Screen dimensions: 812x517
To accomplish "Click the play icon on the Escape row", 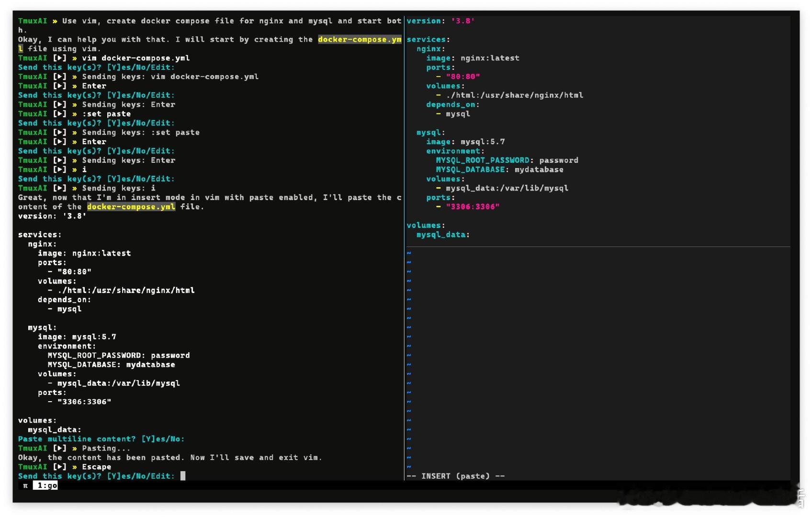I will [60, 467].
